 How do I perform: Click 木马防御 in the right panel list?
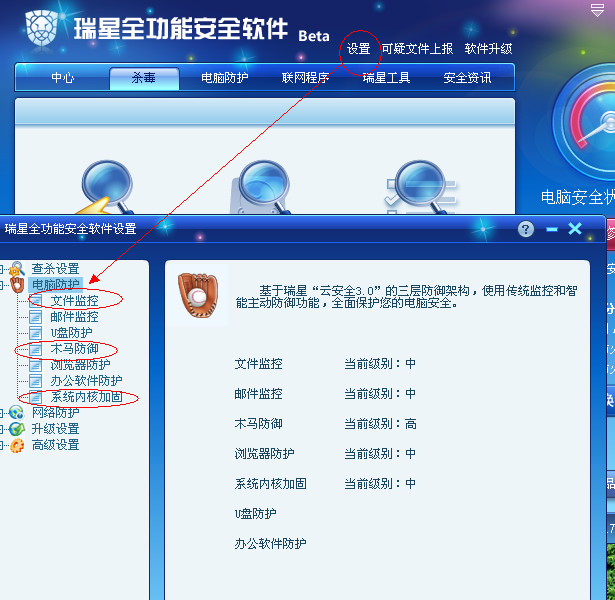click(x=258, y=424)
